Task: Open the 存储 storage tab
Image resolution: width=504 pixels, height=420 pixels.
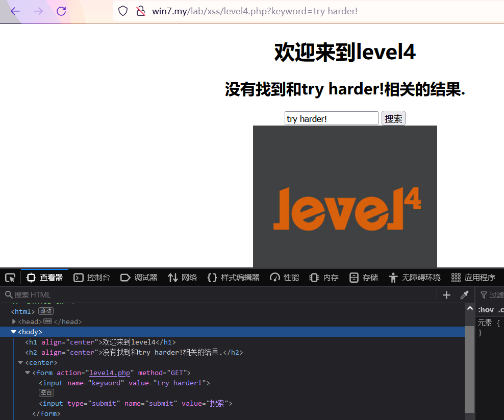Action: click(363, 277)
